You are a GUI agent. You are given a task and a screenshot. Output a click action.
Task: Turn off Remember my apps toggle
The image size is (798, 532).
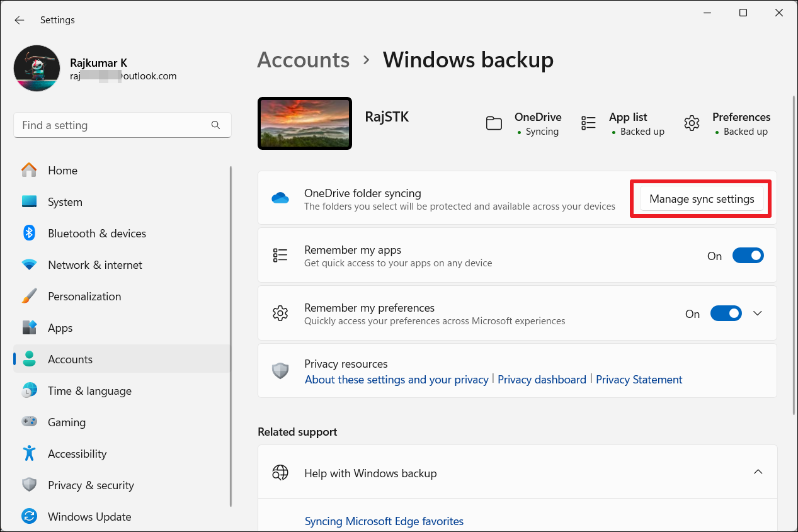[748, 256]
